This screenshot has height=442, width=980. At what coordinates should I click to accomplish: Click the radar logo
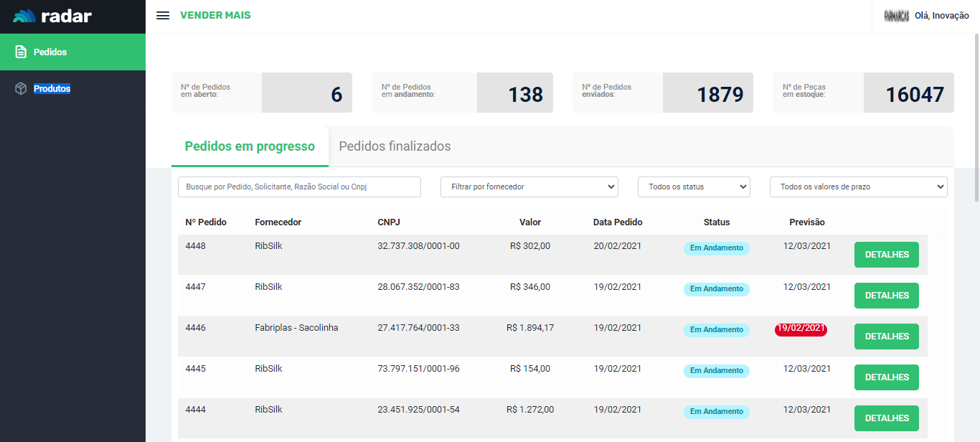point(52,16)
